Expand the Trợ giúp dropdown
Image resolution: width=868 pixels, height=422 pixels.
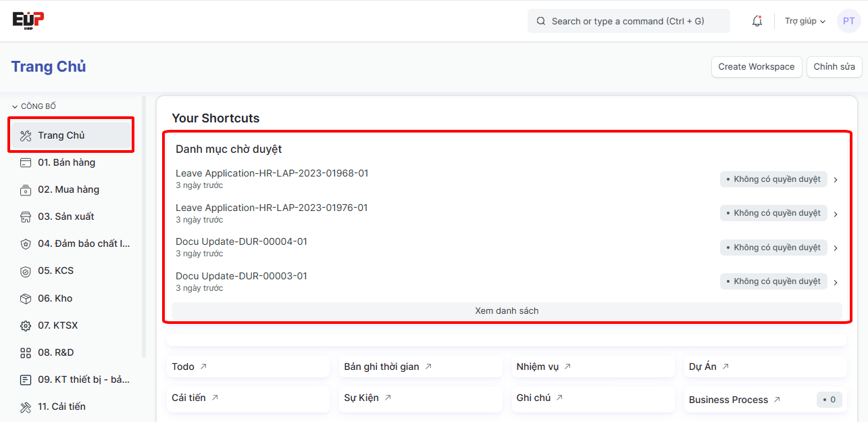(x=805, y=21)
